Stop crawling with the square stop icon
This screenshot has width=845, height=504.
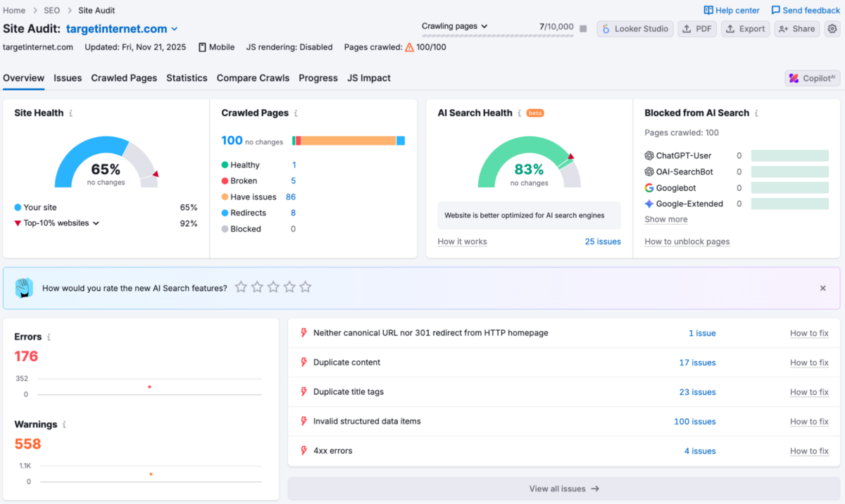coord(583,29)
